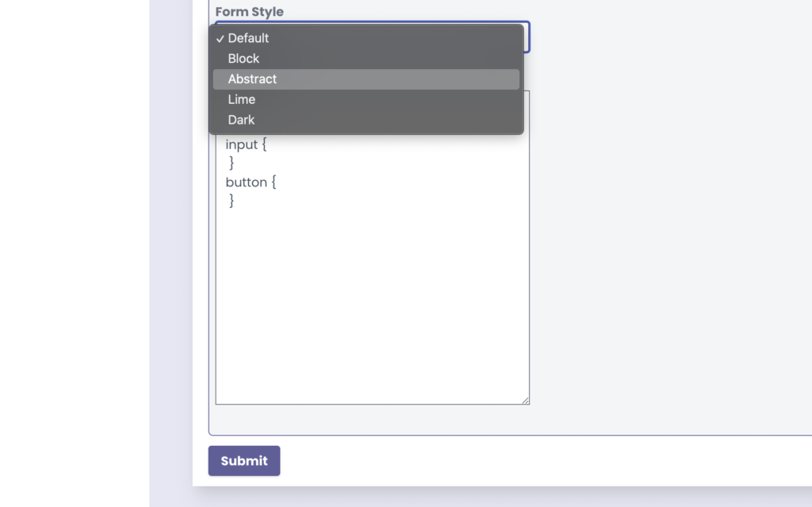Place cursor after input's closing brace
The width and height of the screenshot is (812, 507).
click(236, 163)
